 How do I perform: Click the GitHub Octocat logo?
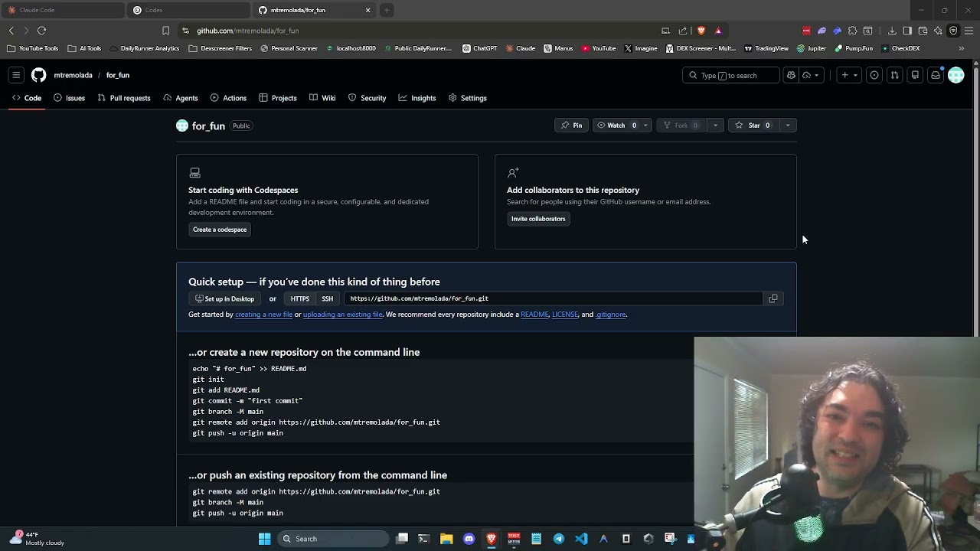[x=38, y=75]
